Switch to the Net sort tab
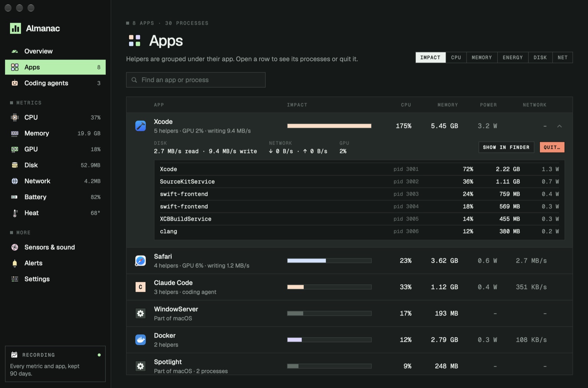This screenshot has width=588, height=388. coord(563,58)
